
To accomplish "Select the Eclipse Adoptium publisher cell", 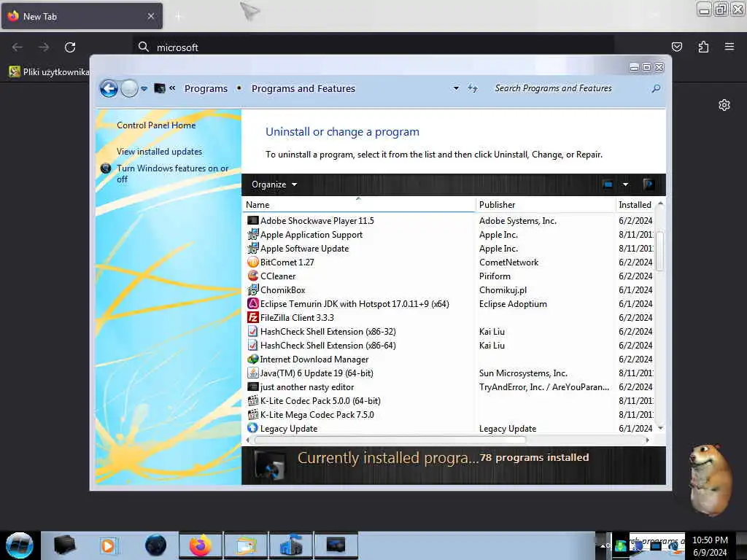I will coord(513,304).
